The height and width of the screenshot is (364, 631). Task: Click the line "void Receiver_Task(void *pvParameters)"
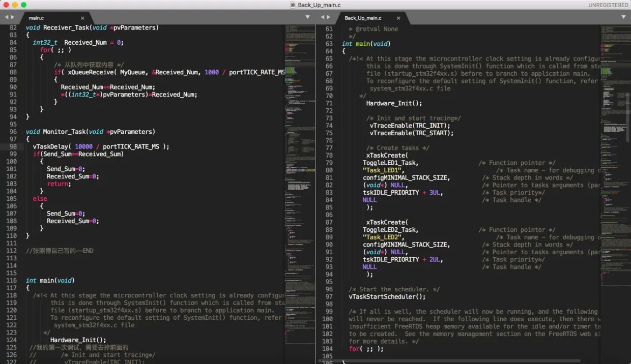(x=92, y=27)
